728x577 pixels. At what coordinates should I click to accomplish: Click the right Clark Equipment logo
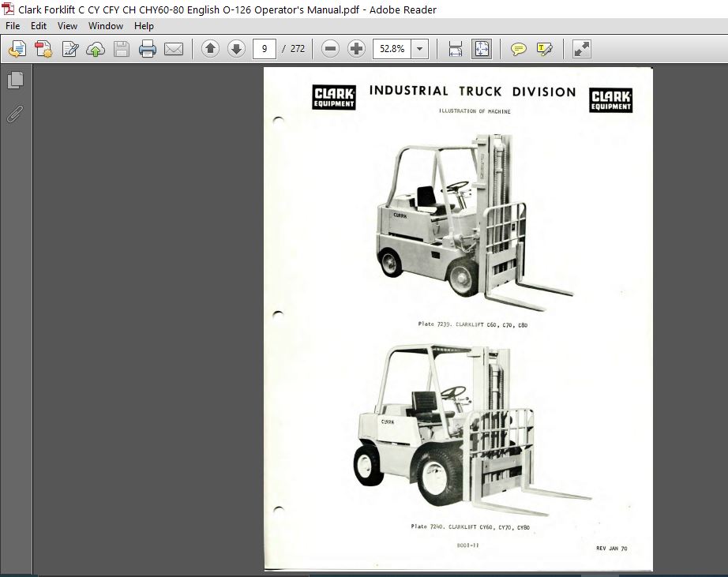[x=611, y=99]
